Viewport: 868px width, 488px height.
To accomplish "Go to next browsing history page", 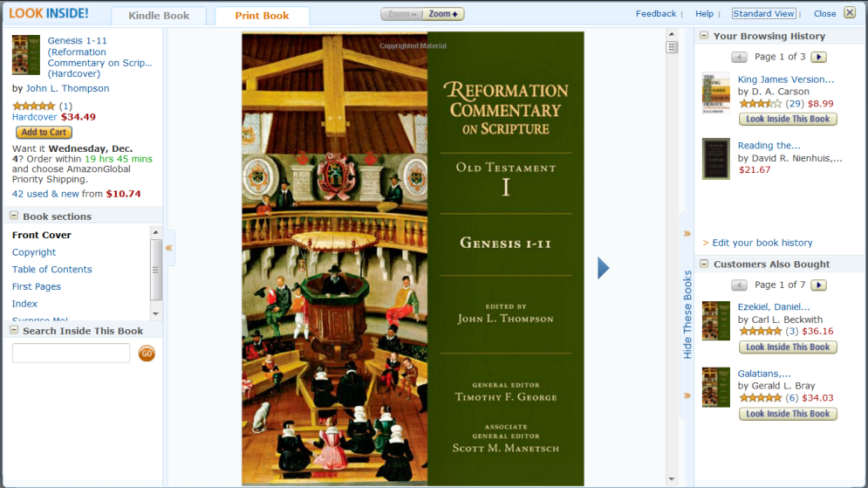I will (819, 57).
